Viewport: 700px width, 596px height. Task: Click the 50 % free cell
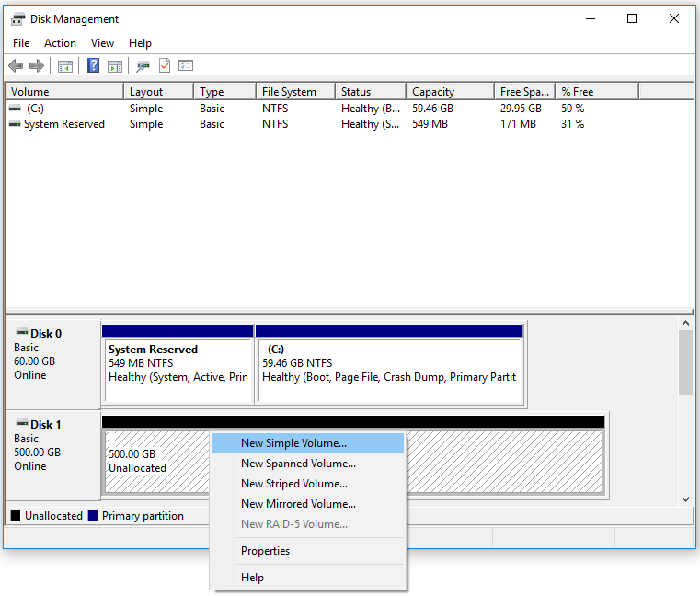[x=572, y=108]
